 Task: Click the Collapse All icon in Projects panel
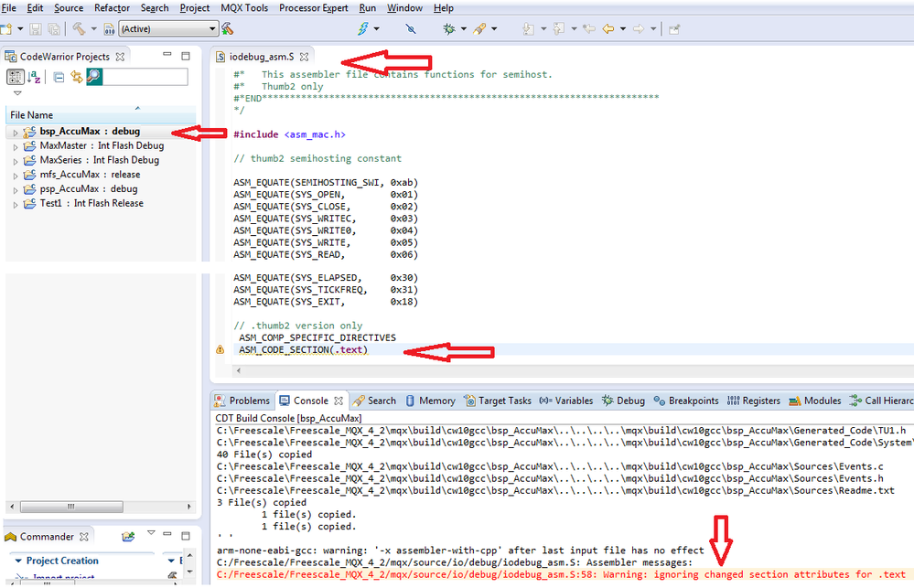point(59,77)
